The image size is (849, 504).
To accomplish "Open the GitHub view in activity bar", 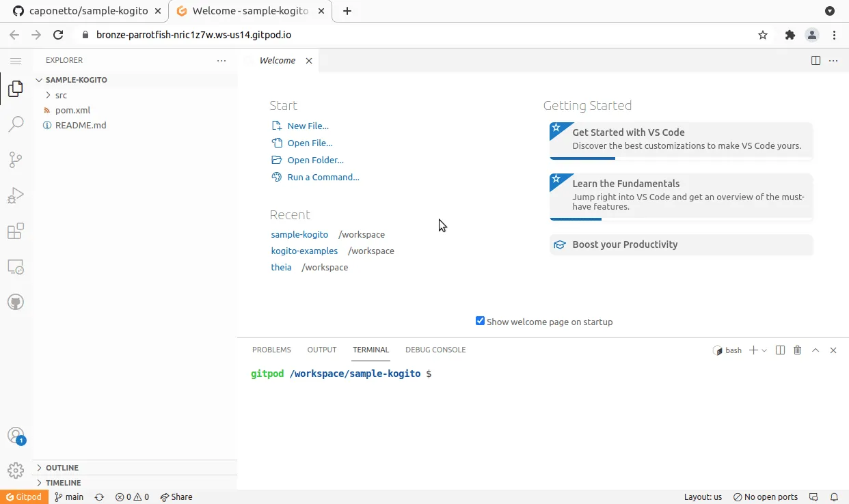I will click(16, 302).
